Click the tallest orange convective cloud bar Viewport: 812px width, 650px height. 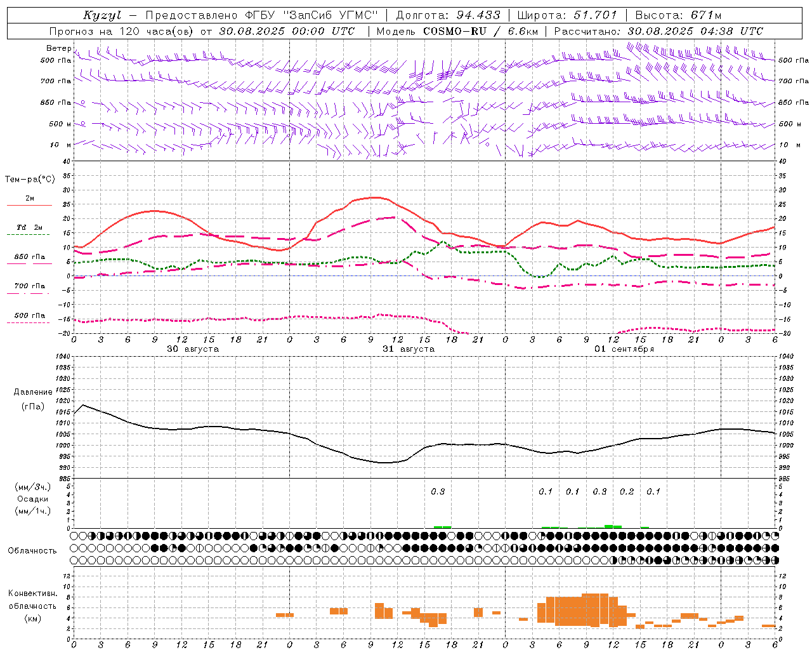[x=595, y=610]
